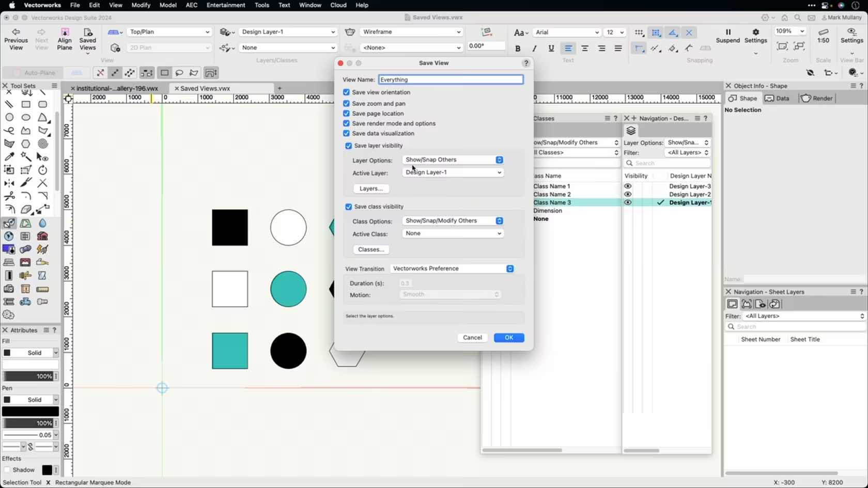Viewport: 868px width, 488px height.
Task: Toggle visibility eye for Design Layer-3
Action: (x=628, y=186)
